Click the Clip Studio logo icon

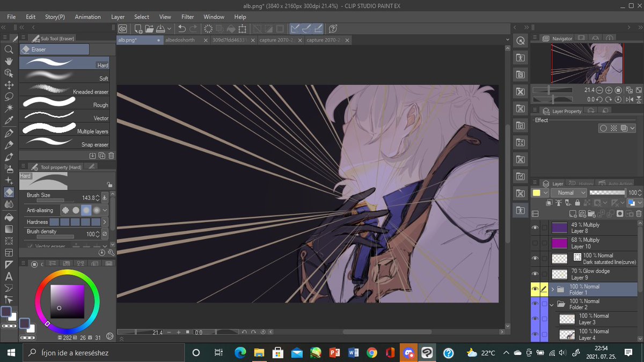pyautogui.click(x=122, y=28)
